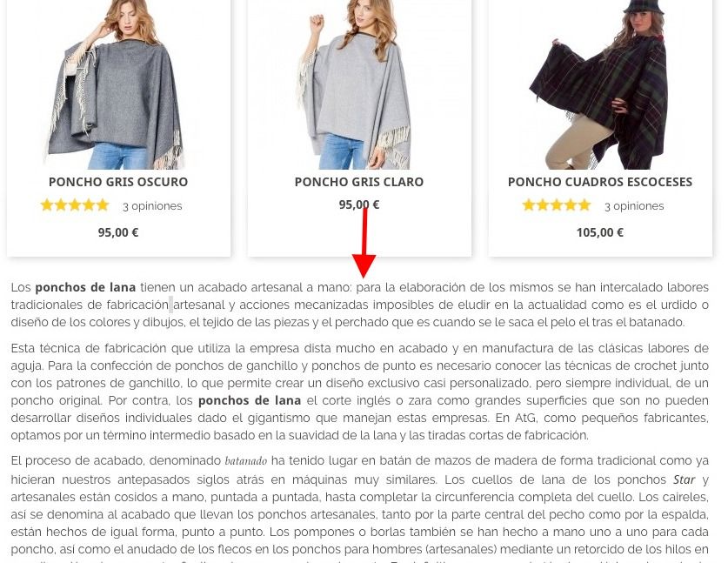
Task: Click bold 'ponchos de lana' in second paragraph
Action: tap(250, 400)
